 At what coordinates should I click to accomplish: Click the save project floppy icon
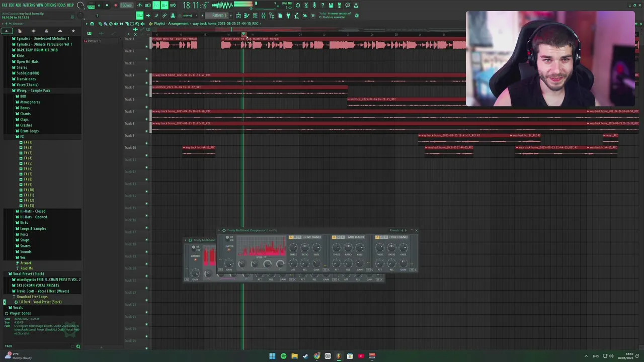[331, 5]
